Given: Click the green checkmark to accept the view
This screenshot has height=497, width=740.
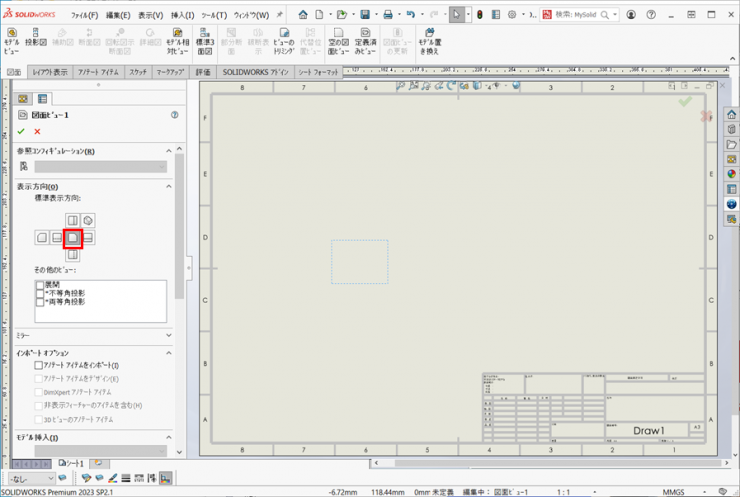Looking at the screenshot, I should (x=21, y=131).
